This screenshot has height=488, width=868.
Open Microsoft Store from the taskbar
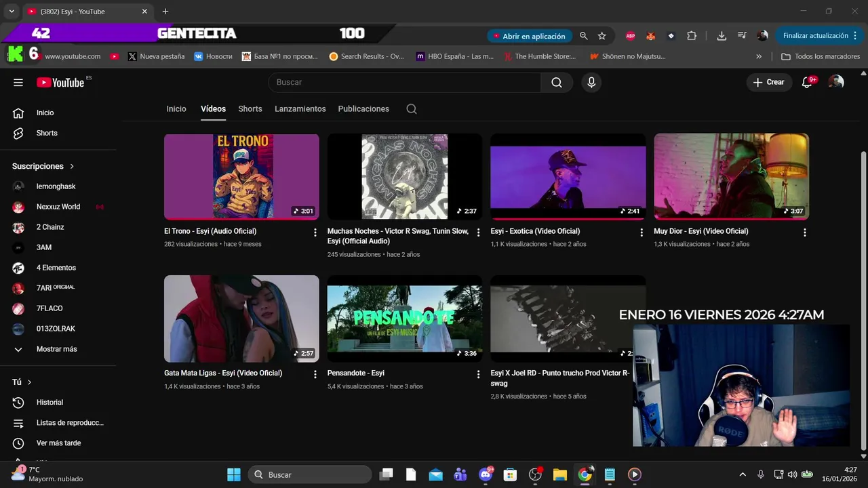(x=510, y=474)
